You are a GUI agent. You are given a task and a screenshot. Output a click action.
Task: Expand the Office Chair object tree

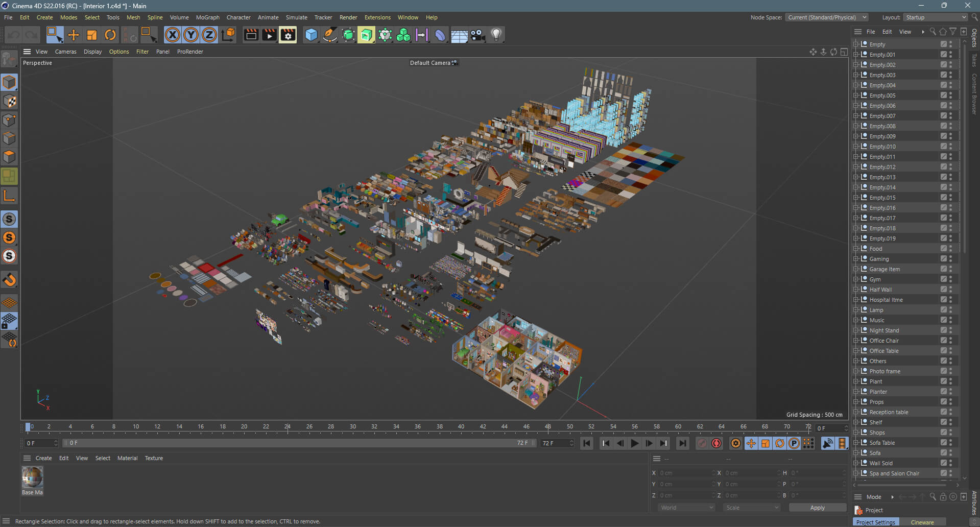tap(856, 341)
